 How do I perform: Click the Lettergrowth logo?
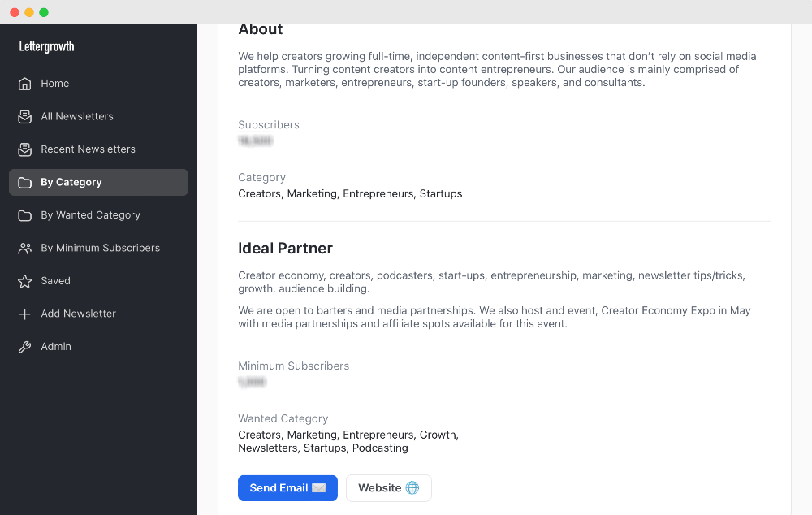coord(47,46)
